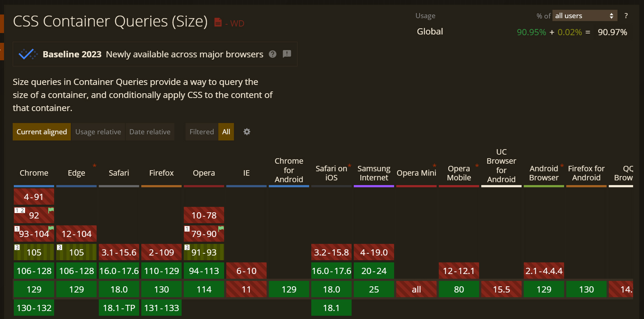Select the IE 11 version cell
This screenshot has width=644, height=319.
[x=246, y=289]
